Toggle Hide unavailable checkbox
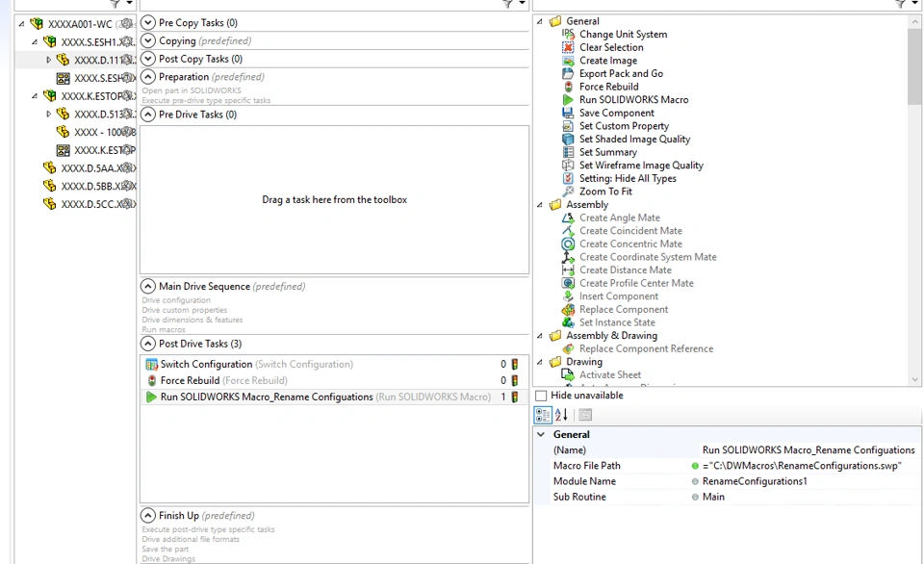The width and height of the screenshot is (924, 564). pyautogui.click(x=541, y=396)
